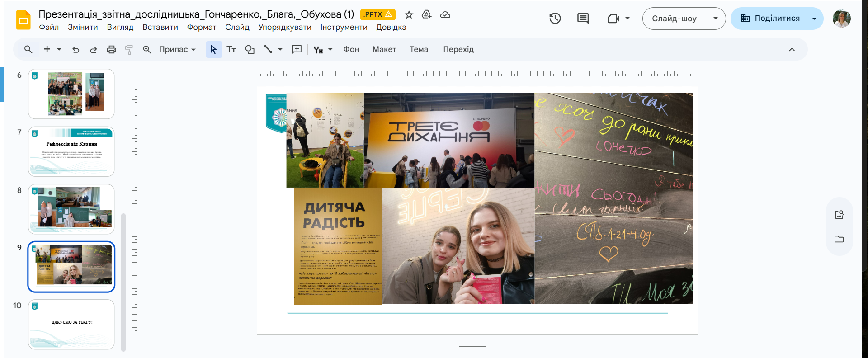
Task: Open the Довідка menu
Action: point(391,27)
